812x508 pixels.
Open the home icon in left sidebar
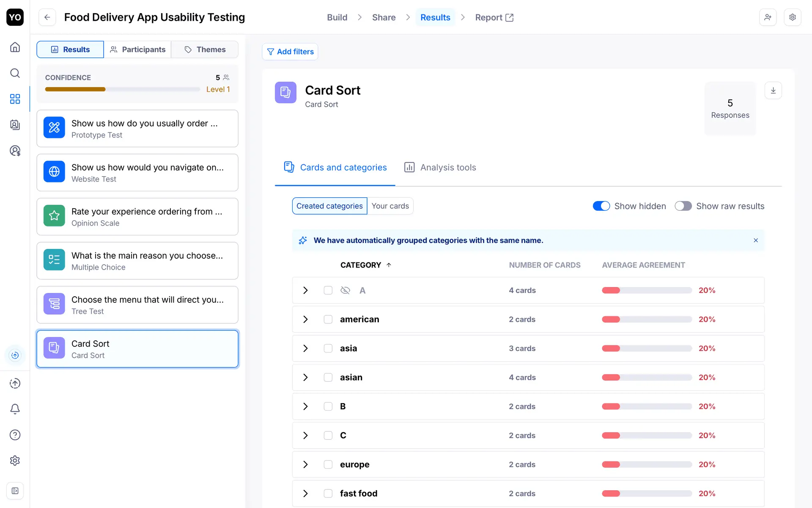(x=15, y=47)
